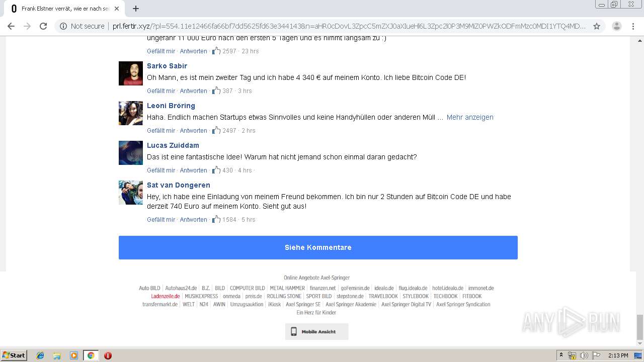Viewport: 644px width, 362px height.
Task: Switch to Chrome in the taskbar
Action: 91,355
